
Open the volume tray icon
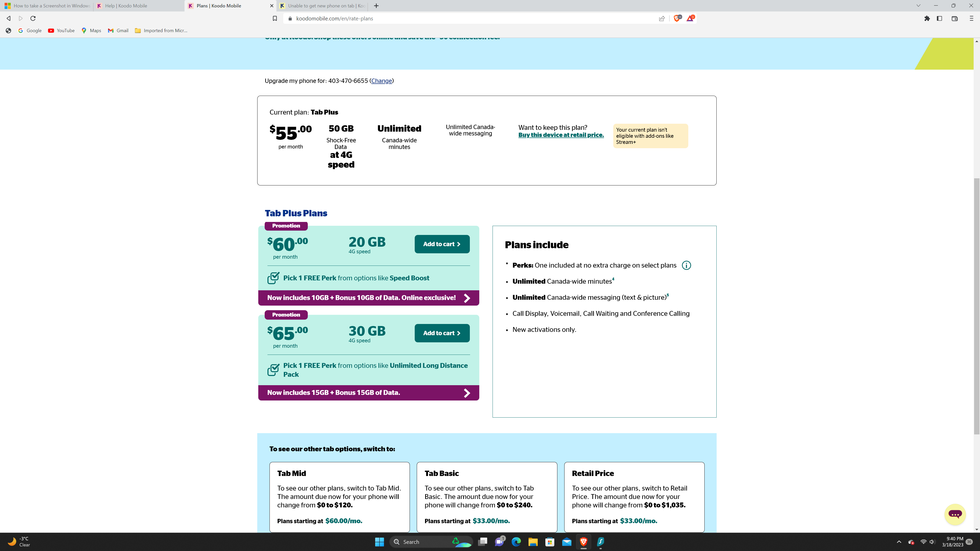[932, 542]
